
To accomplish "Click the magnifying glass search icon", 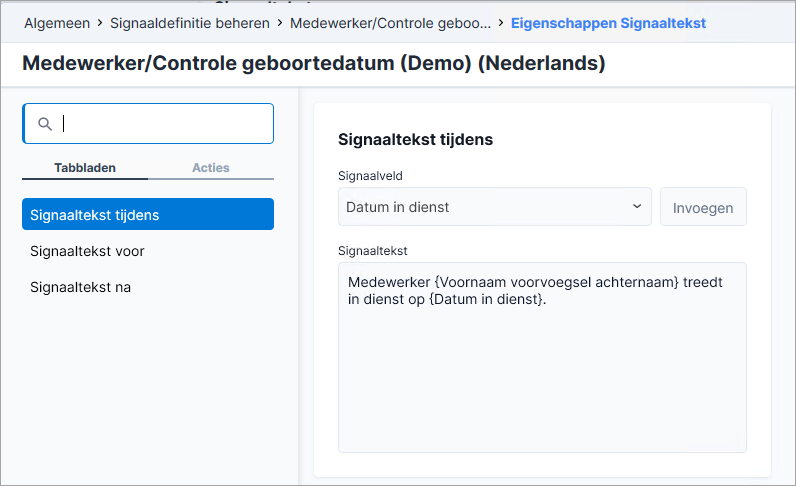I will [45, 124].
